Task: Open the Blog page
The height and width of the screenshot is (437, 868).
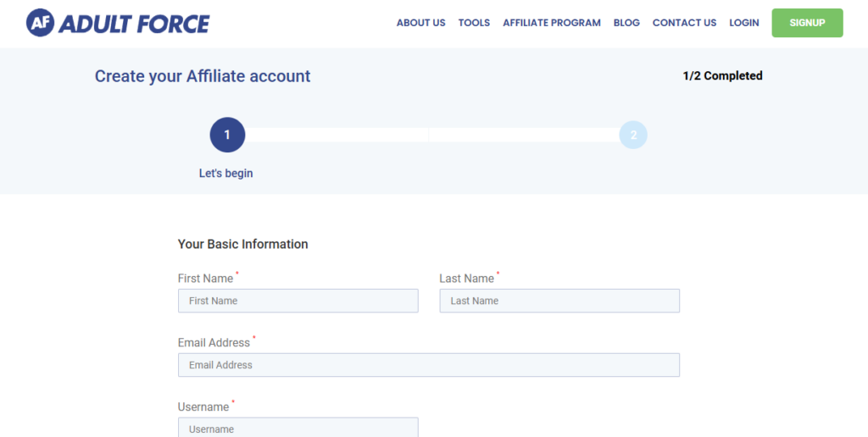Action: point(626,23)
